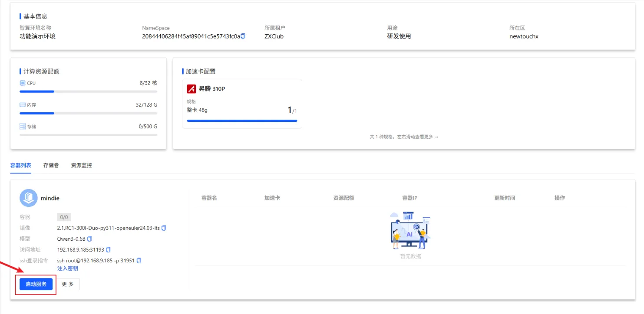Click the 暂无数据 empty illustration

coord(410,230)
